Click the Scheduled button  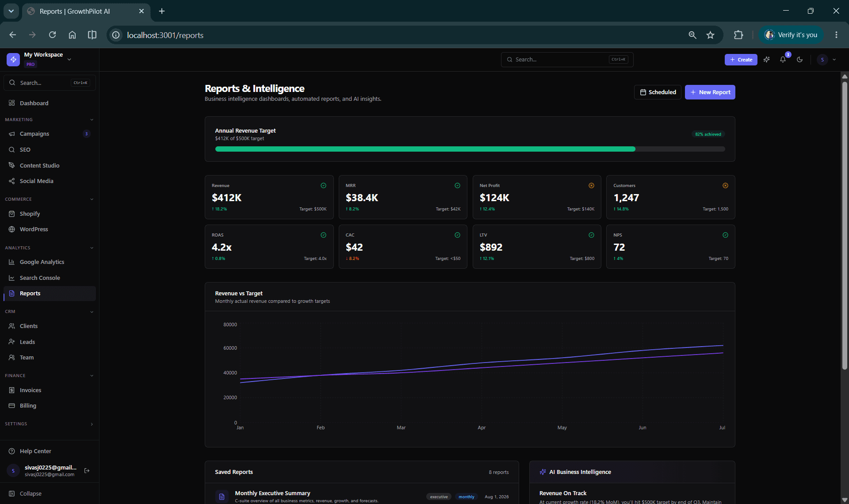pos(658,92)
